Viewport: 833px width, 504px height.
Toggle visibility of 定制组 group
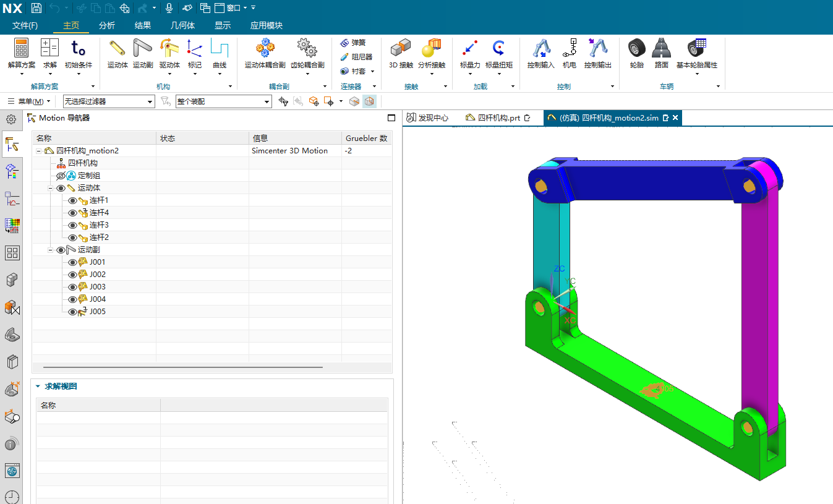coord(61,176)
